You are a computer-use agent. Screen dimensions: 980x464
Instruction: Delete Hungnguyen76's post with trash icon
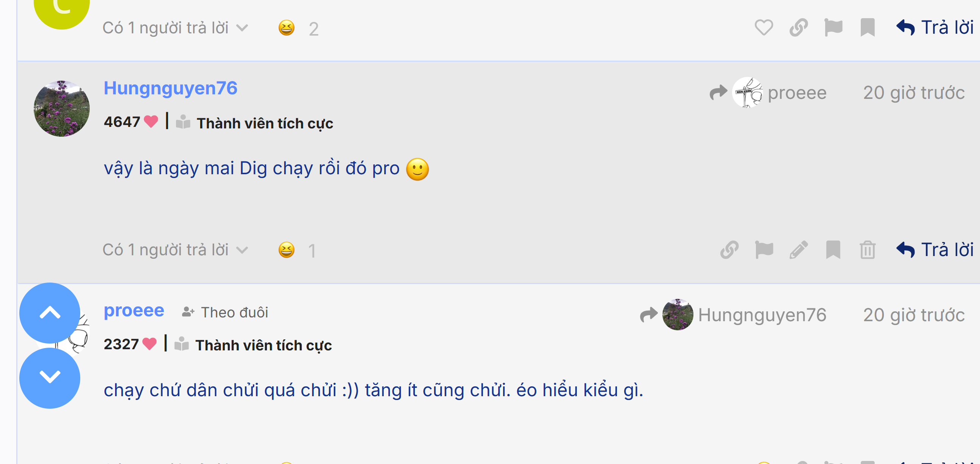click(868, 250)
